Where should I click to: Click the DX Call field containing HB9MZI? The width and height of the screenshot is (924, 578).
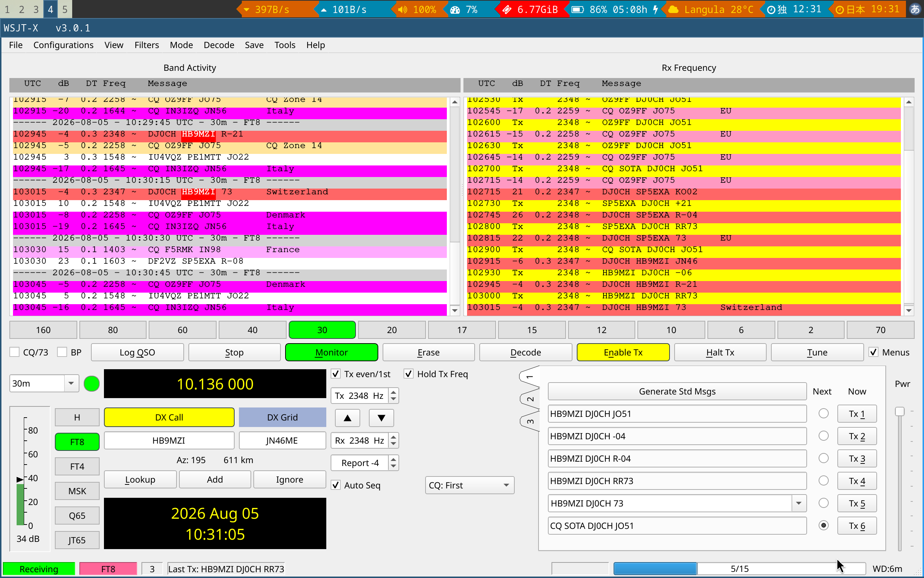pyautogui.click(x=169, y=440)
